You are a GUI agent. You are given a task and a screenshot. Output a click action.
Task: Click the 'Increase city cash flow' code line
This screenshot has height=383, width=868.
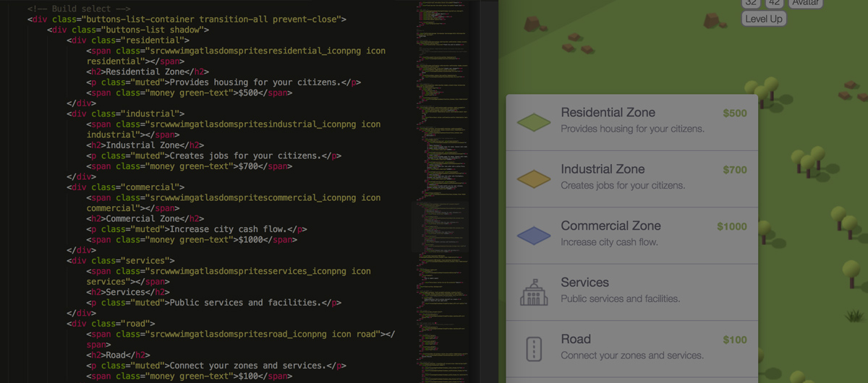tap(197, 229)
